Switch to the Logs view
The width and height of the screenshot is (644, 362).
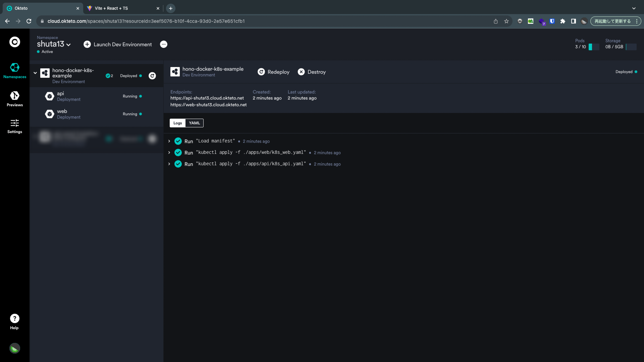pyautogui.click(x=177, y=123)
